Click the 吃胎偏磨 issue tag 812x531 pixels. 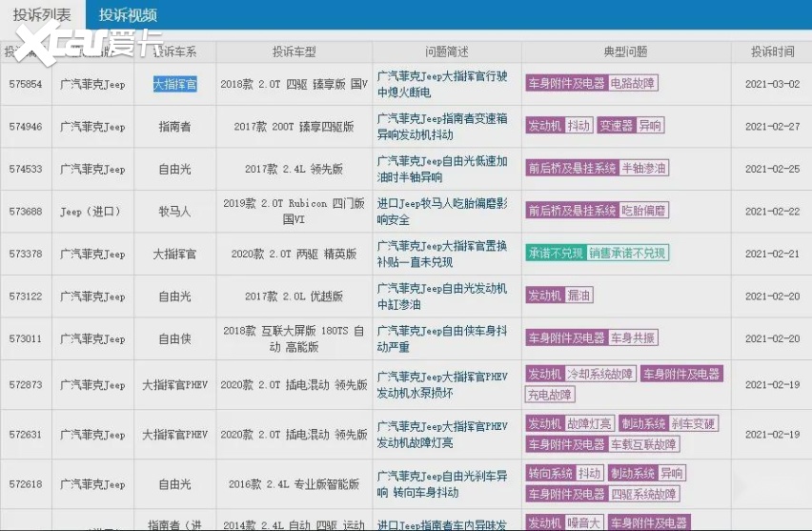[644, 211]
